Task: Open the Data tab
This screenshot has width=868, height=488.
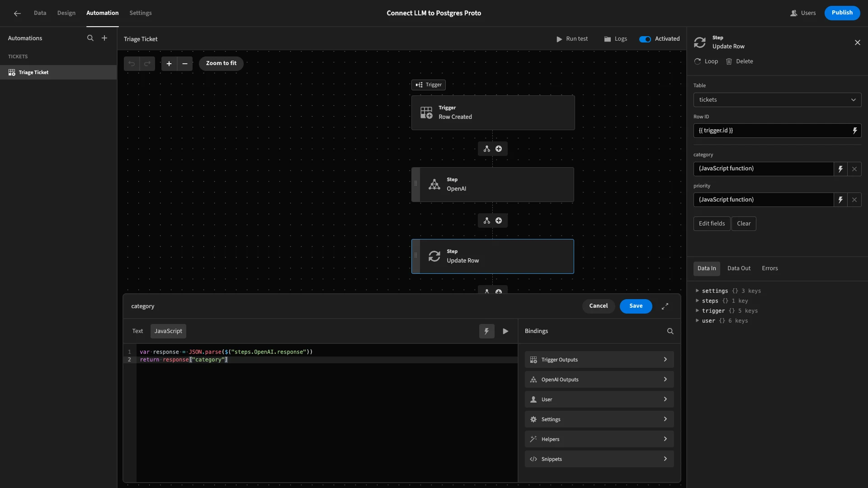Action: pos(40,13)
